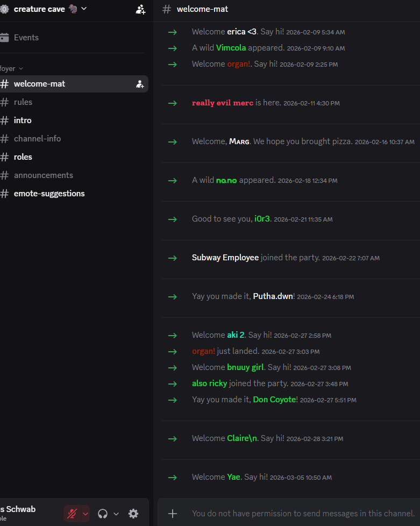
Task: Click the plus attachment icon in message bar
Action: coord(173,514)
